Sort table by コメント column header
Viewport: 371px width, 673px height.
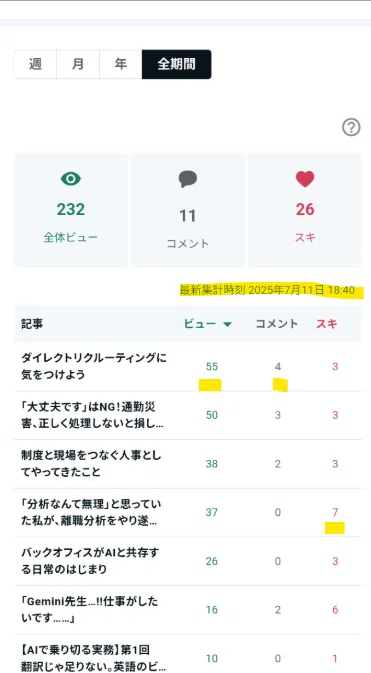click(277, 324)
